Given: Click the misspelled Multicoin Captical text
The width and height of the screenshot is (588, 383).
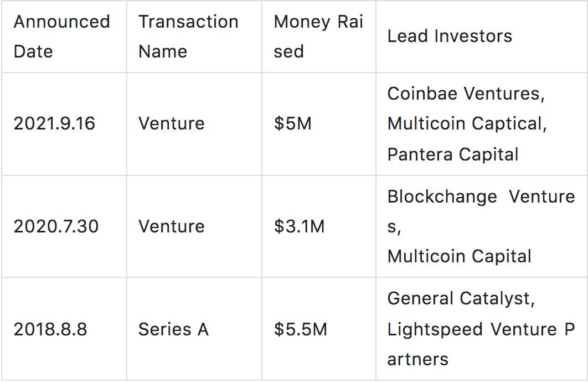Looking at the screenshot, I should [467, 123].
